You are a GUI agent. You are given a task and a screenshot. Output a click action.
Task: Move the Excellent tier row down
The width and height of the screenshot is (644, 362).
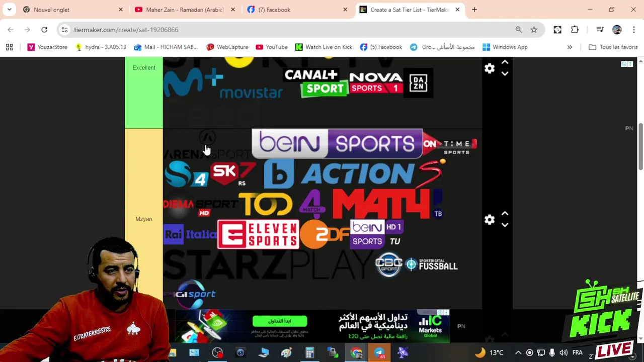(505, 74)
